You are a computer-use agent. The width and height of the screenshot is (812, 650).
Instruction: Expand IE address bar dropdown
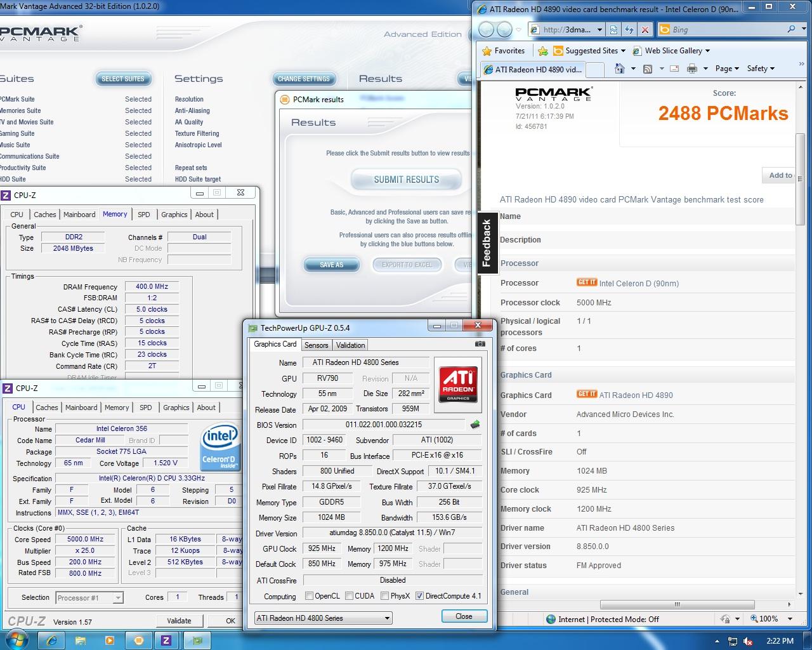click(x=599, y=30)
